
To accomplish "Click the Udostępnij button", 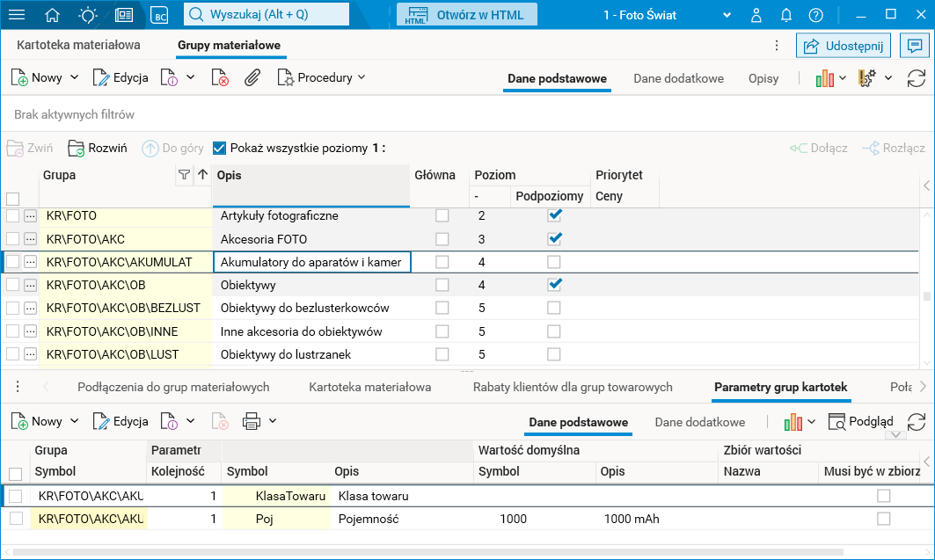I will 844,46.
